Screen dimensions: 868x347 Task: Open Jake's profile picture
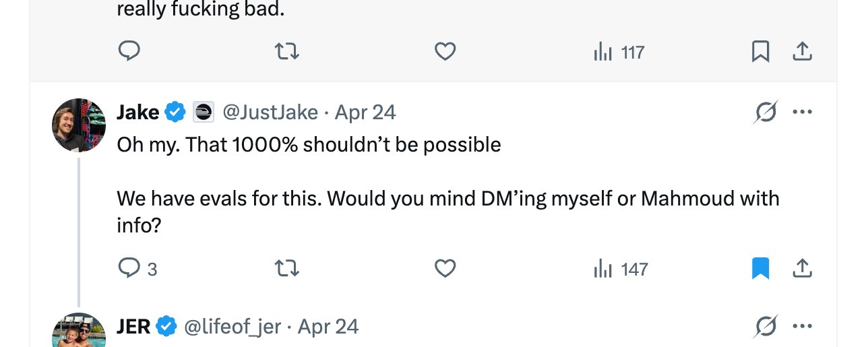[79, 125]
